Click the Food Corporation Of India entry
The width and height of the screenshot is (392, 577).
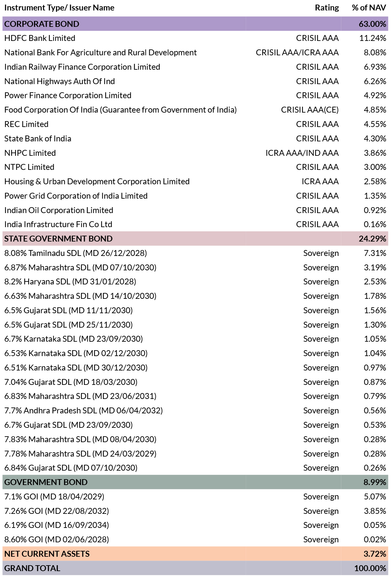click(120, 110)
